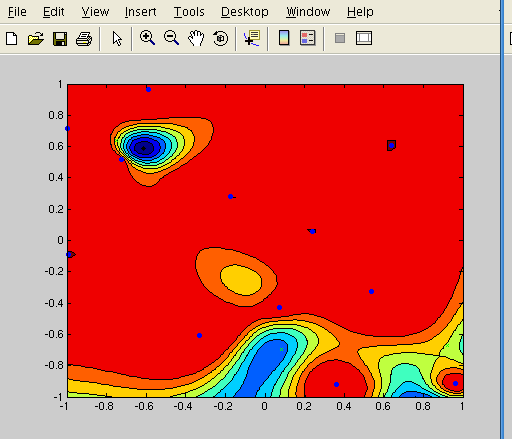Select the Edit Plot arrow tool
512x439 pixels.
(x=117, y=39)
